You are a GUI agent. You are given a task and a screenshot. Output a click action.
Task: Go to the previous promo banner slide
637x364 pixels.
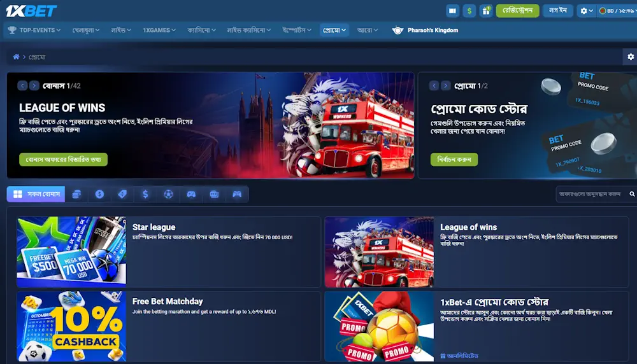[433, 85]
